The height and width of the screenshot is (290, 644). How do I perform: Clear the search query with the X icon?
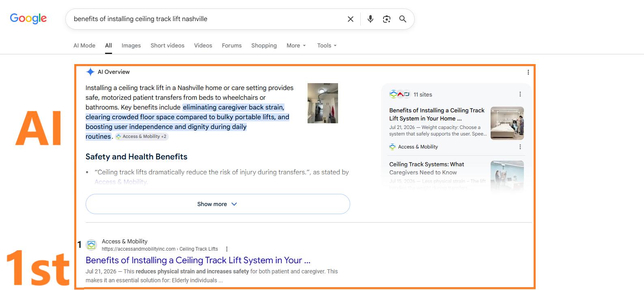(x=351, y=19)
